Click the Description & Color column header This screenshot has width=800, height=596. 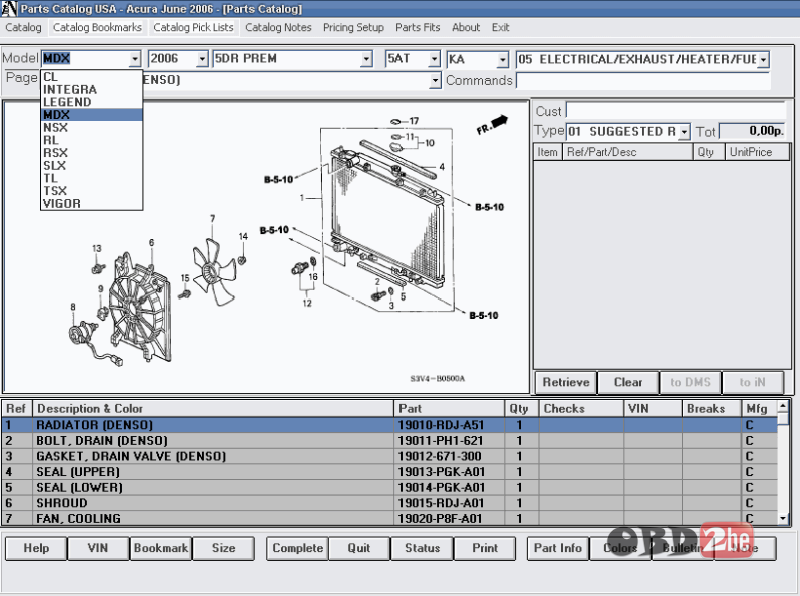[x=213, y=409]
